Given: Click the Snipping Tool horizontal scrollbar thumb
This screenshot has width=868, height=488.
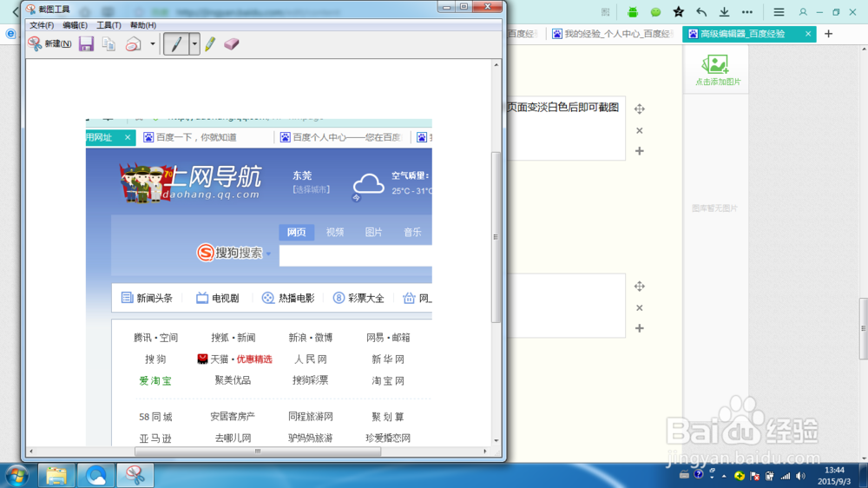Looking at the screenshot, I should point(258,451).
